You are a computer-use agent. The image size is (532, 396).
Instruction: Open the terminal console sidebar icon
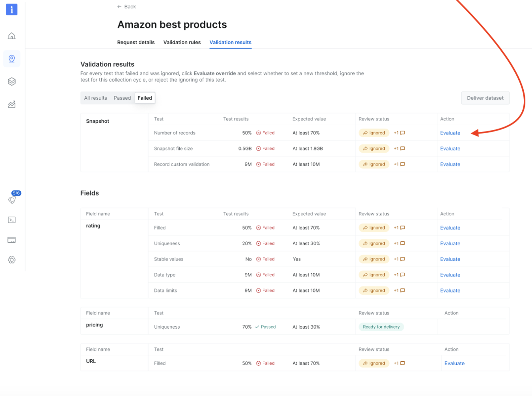pyautogui.click(x=12, y=220)
